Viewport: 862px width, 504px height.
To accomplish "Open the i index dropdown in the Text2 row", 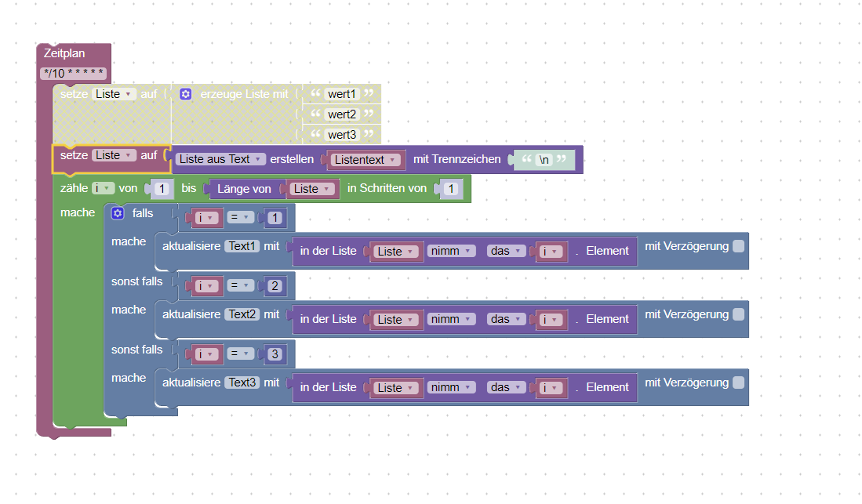I will tap(551, 319).
